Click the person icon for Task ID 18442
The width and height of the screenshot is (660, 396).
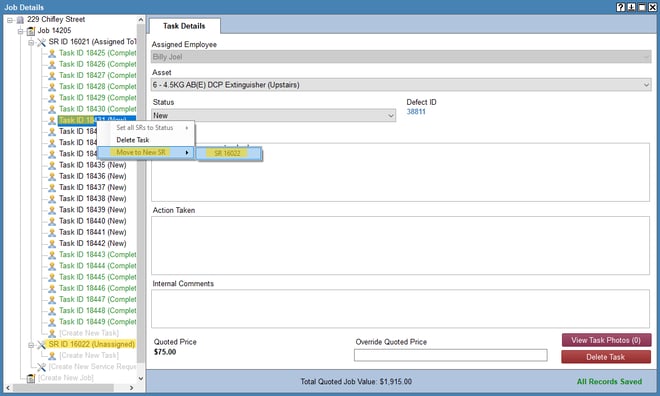tap(52, 244)
